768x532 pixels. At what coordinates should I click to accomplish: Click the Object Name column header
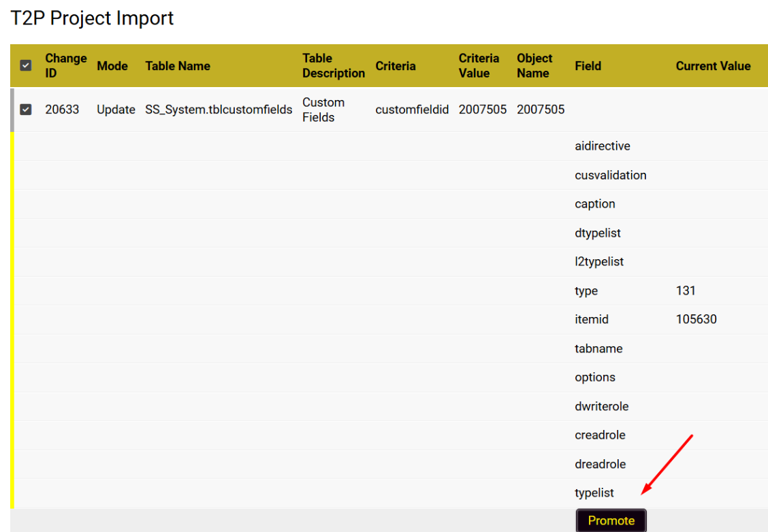[x=534, y=65]
